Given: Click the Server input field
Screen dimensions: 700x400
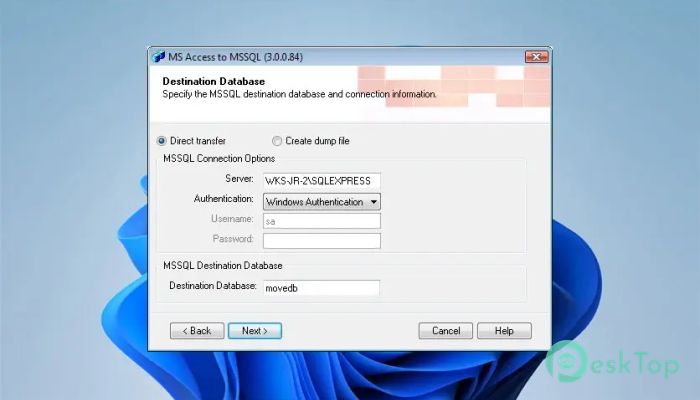Looking at the screenshot, I should click(322, 181).
